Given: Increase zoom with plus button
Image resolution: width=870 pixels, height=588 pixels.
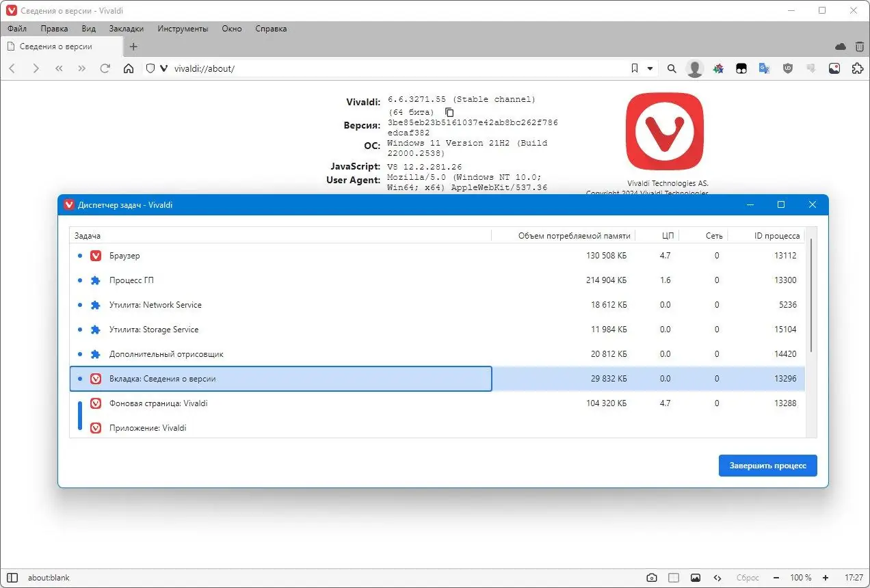Looking at the screenshot, I should click(x=826, y=578).
